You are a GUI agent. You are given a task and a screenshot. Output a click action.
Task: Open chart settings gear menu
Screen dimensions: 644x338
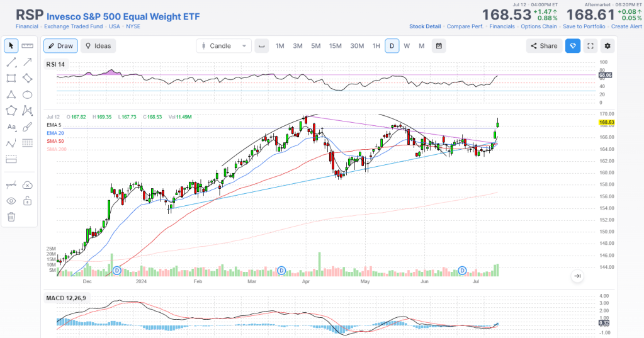tap(607, 46)
